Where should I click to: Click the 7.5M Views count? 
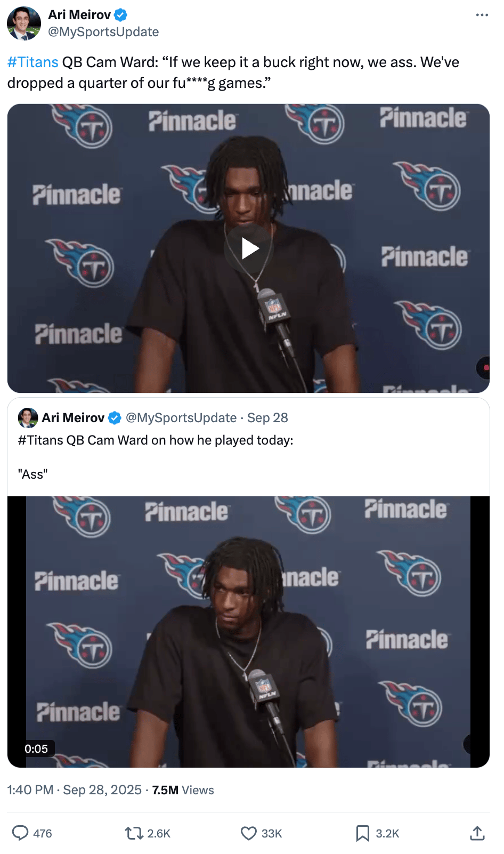[x=183, y=790]
